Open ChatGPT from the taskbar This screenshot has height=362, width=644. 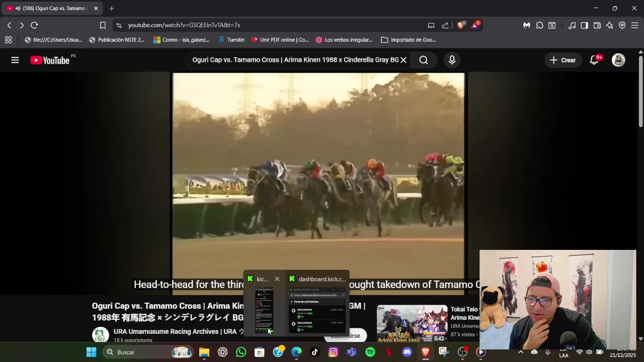tap(223, 352)
